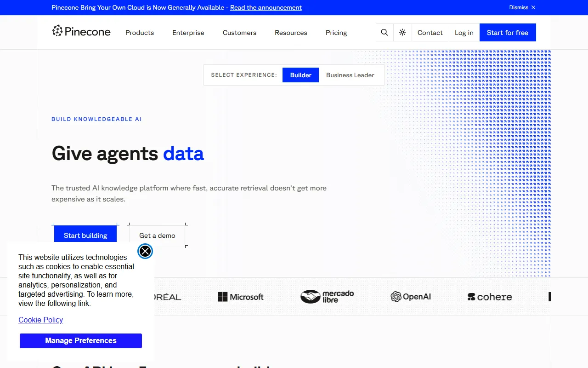Viewport: 588px width, 368px height.
Task: Click the Log in link
Action: click(464, 33)
